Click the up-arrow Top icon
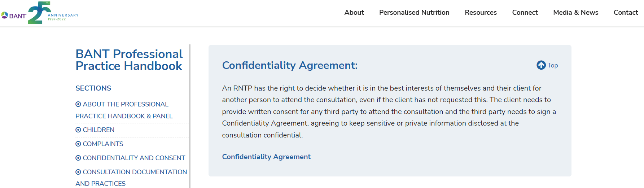The width and height of the screenshot is (644, 188). click(x=541, y=65)
